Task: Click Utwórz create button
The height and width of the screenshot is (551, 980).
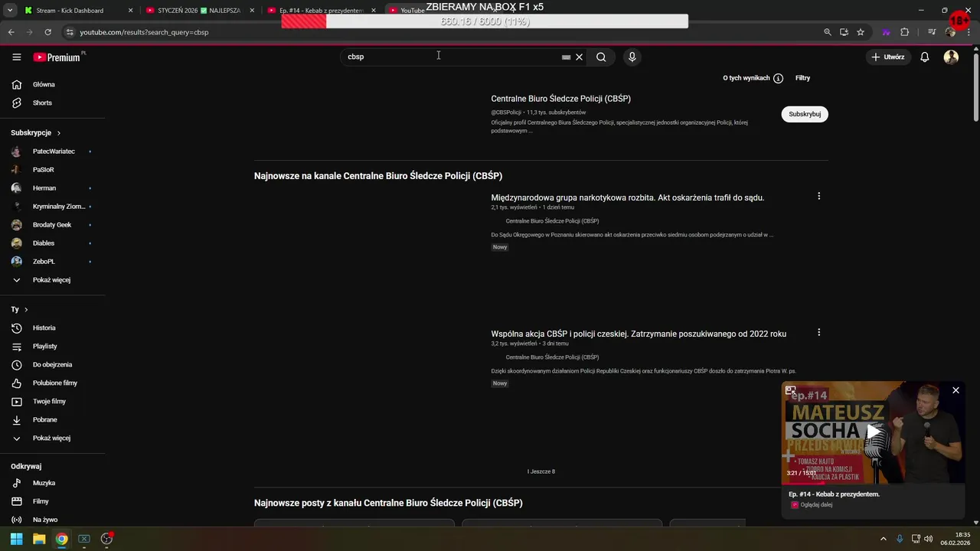Action: [887, 57]
